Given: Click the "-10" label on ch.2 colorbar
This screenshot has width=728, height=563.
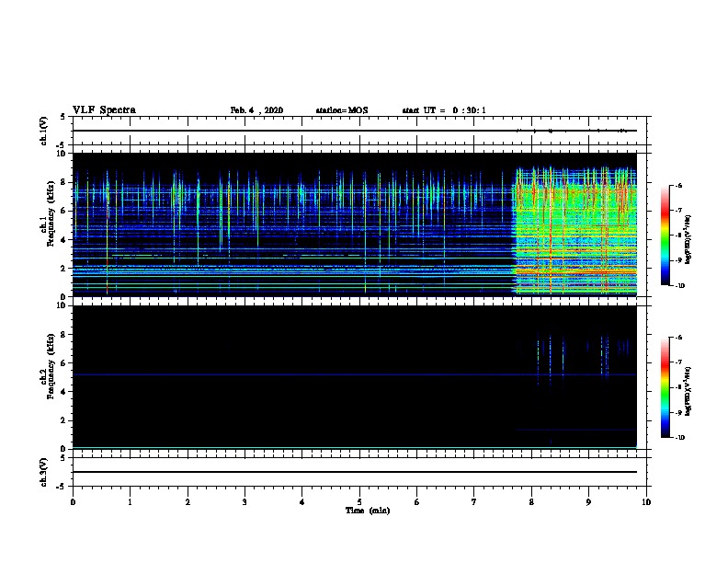Looking at the screenshot, I should (x=679, y=437).
